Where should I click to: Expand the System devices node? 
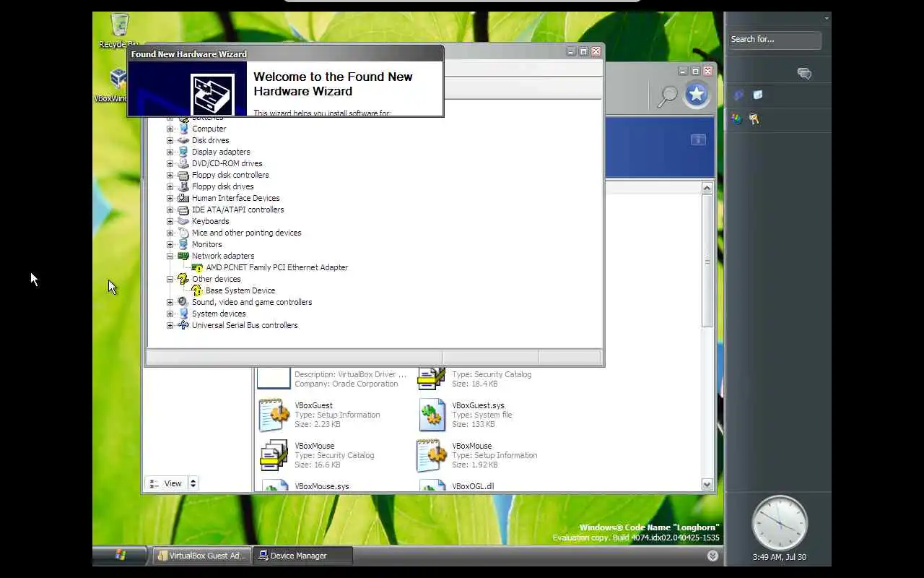pyautogui.click(x=170, y=314)
